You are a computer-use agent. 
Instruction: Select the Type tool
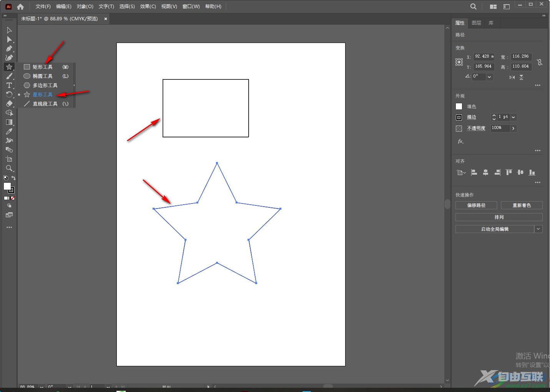[9, 85]
